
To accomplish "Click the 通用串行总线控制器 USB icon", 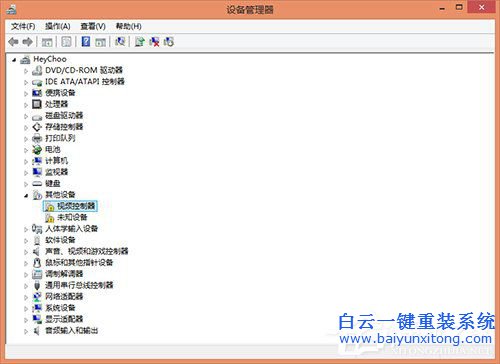I will pyautogui.click(x=37, y=285).
